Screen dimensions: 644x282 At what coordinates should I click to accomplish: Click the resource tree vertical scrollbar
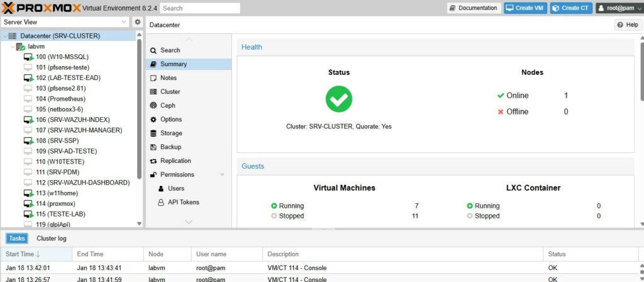139,109
